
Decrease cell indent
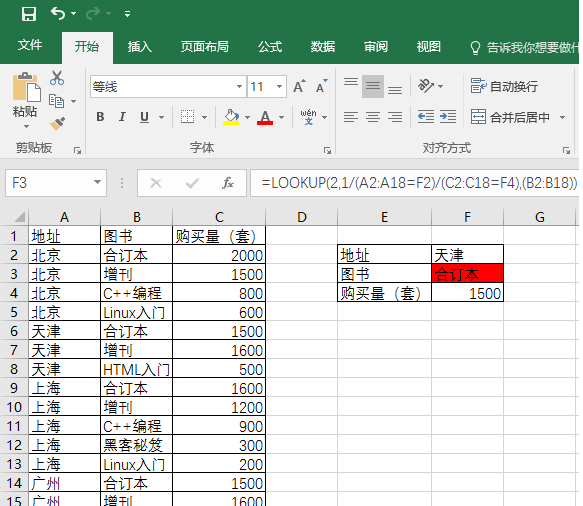tap(426, 117)
